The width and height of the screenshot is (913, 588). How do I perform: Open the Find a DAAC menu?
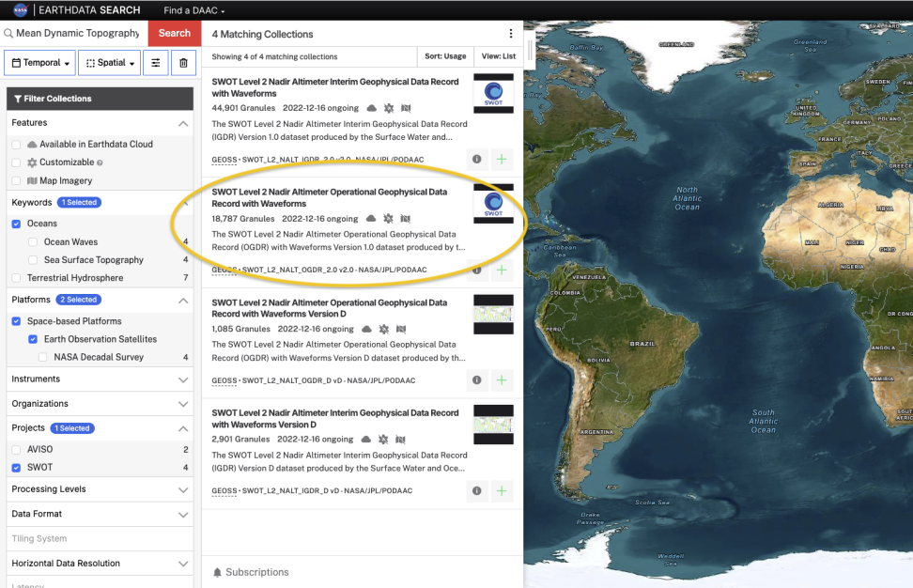[193, 10]
